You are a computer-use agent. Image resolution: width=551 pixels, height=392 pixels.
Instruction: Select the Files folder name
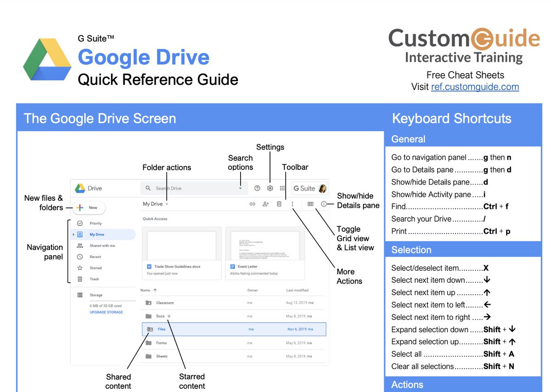click(162, 329)
